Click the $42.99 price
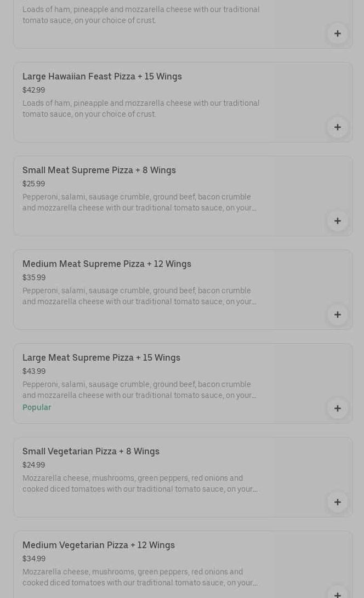 33,90
